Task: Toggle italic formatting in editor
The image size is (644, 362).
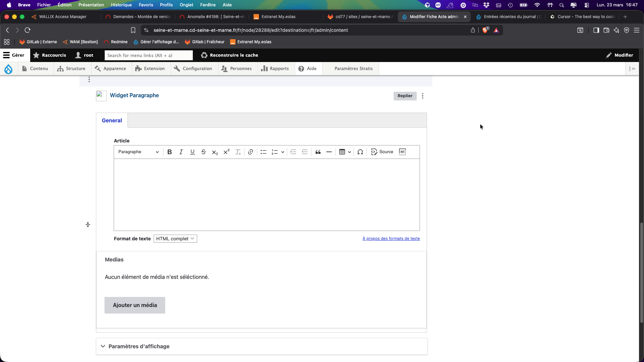Action: 181,152
